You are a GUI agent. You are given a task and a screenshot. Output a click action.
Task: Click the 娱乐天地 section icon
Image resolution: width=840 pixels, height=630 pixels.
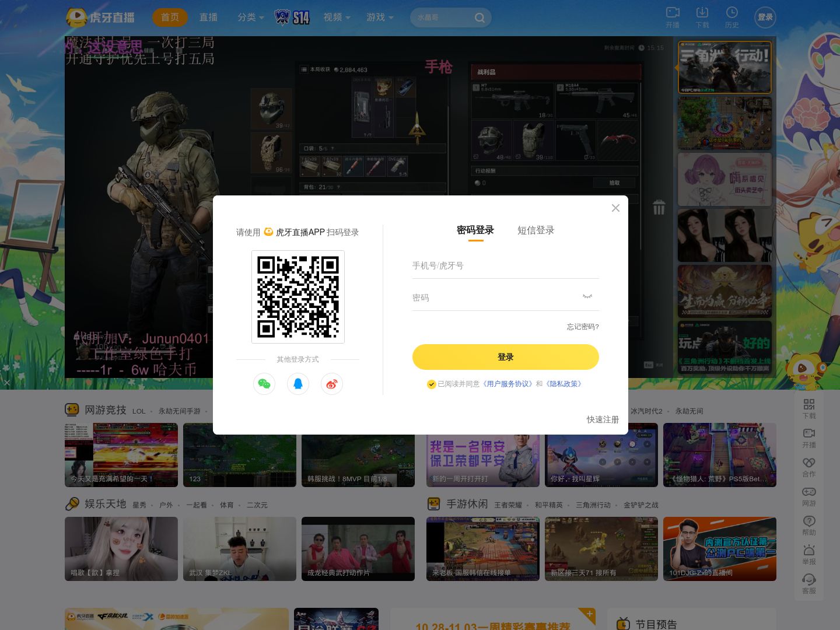[x=72, y=503]
